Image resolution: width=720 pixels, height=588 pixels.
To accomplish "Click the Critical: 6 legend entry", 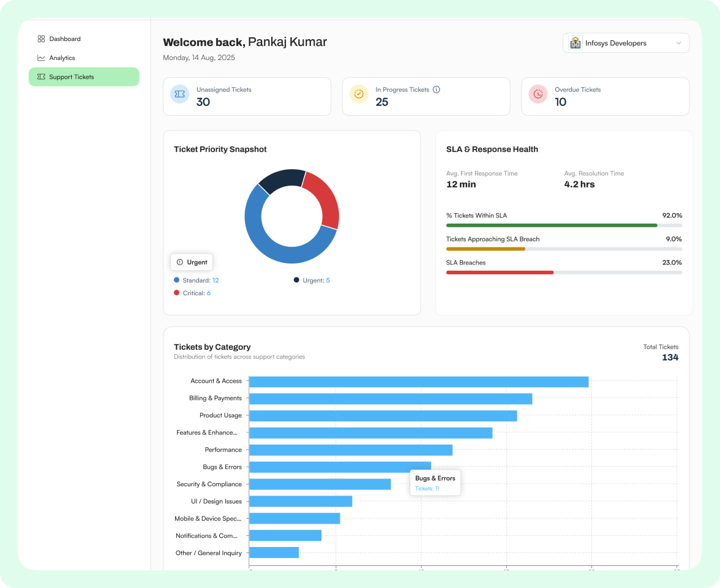I will (192, 293).
